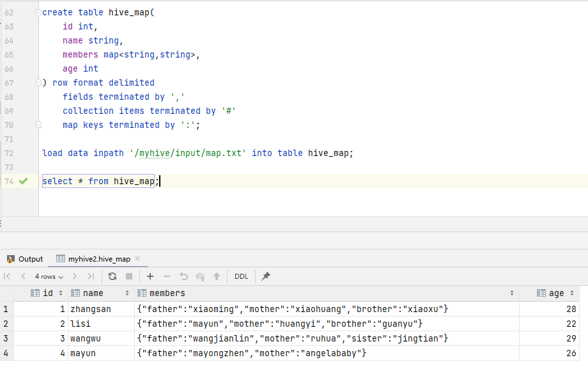Toggle fold marker at line 70
Image resolution: width=588 pixels, height=369 pixels.
tap(38, 125)
